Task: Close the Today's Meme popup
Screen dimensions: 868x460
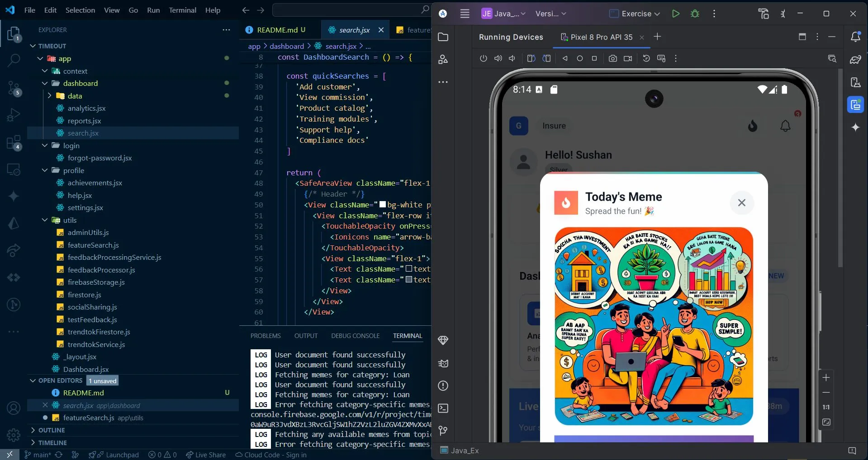Action: click(x=741, y=203)
